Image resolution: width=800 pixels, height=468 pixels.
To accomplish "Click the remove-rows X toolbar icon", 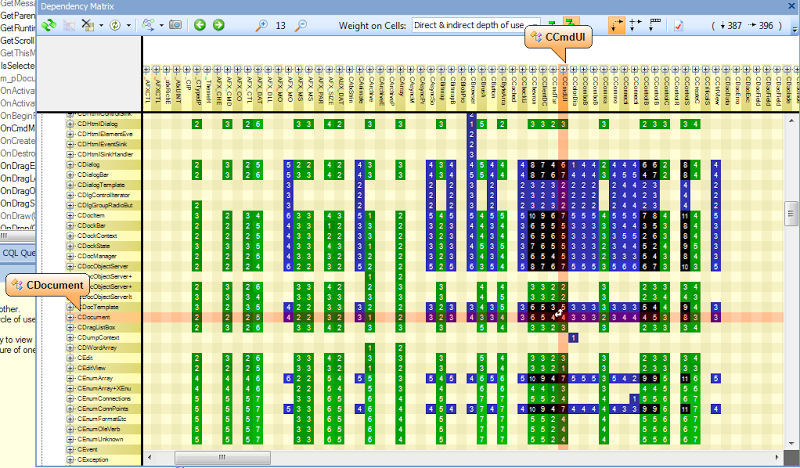I will 88,25.
